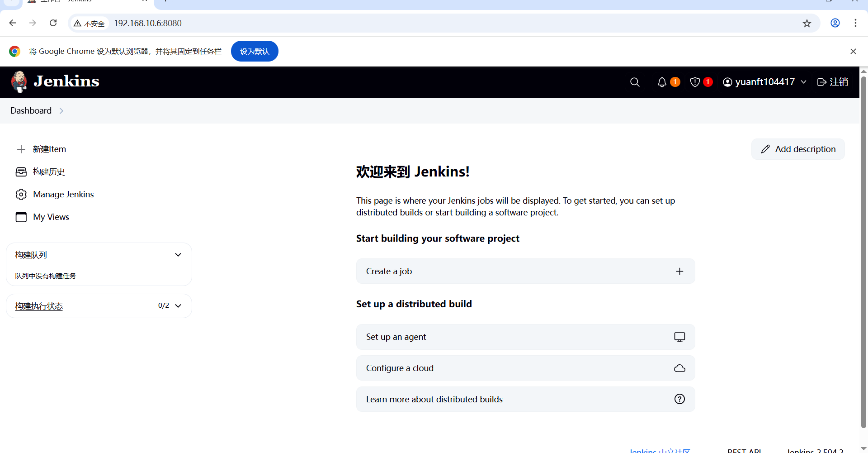Open the notifications bell icon
The image size is (868, 453).
click(662, 82)
